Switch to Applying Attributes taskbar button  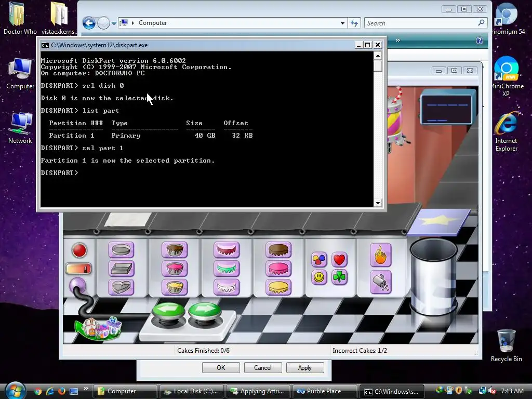[x=258, y=391]
